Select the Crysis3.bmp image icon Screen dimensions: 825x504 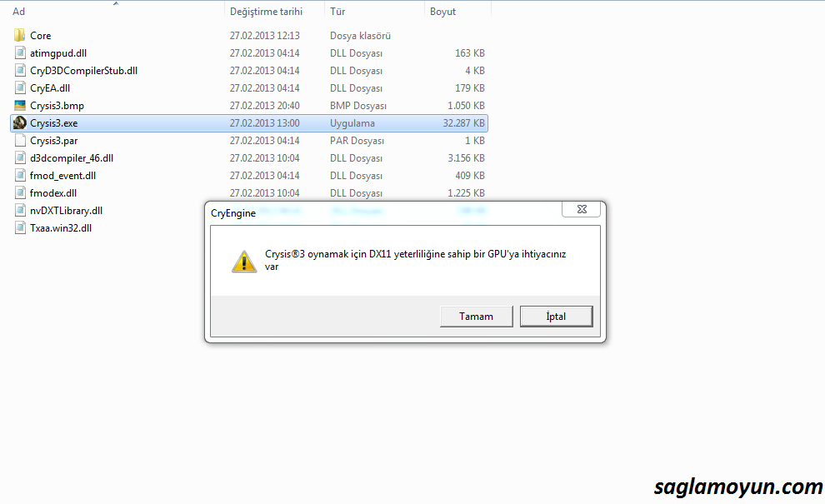20,105
